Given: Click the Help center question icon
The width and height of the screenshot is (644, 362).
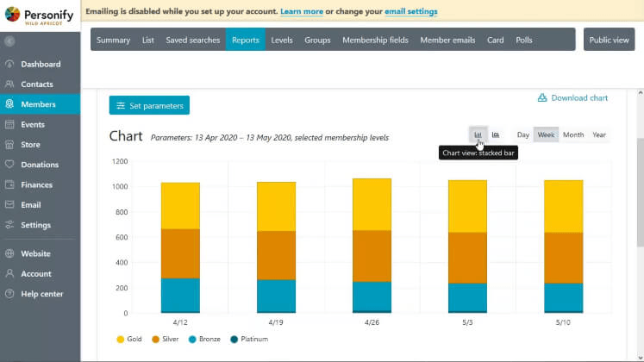Looking at the screenshot, I should pyautogui.click(x=9, y=294).
